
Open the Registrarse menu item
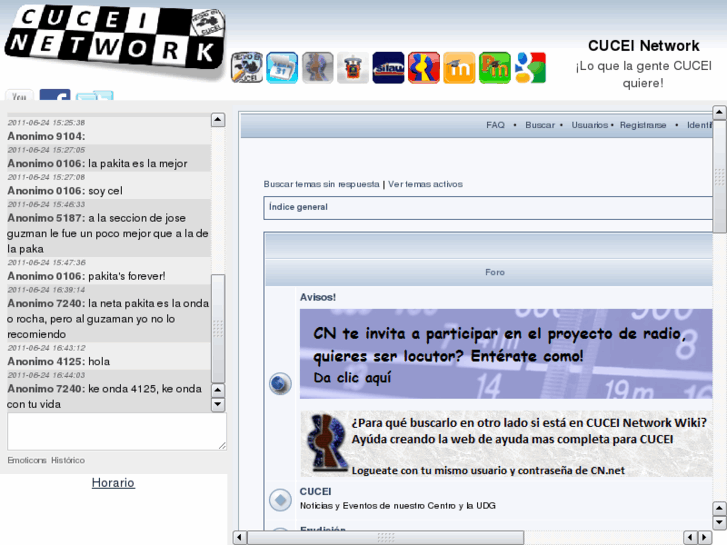point(643,125)
